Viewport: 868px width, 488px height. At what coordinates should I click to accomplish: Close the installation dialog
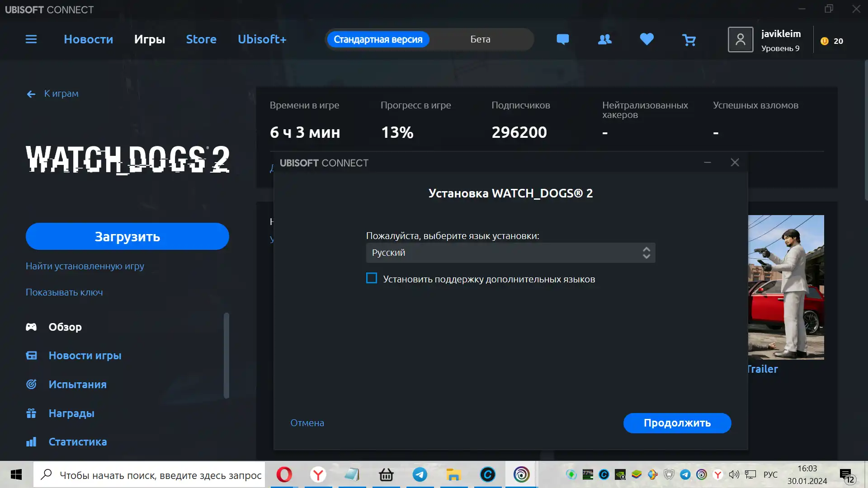[x=735, y=163]
